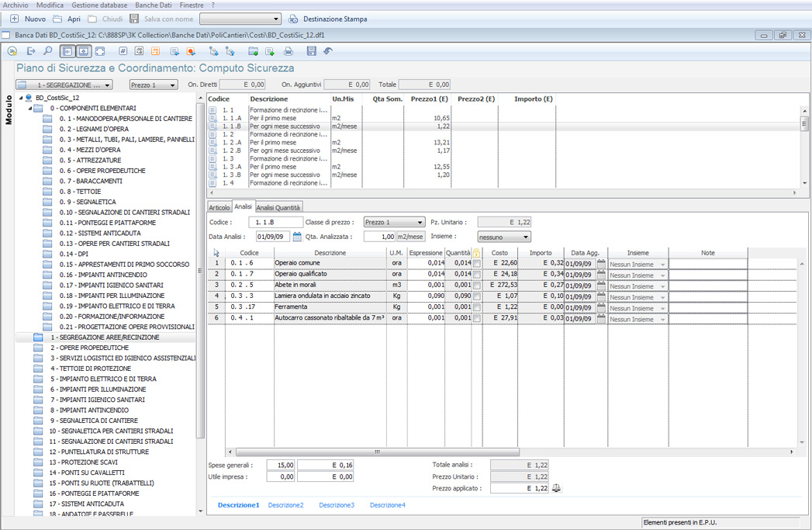Collapse the 0 - COMPONENTI ELEMENTARI node
812x530 pixels.
[30, 109]
